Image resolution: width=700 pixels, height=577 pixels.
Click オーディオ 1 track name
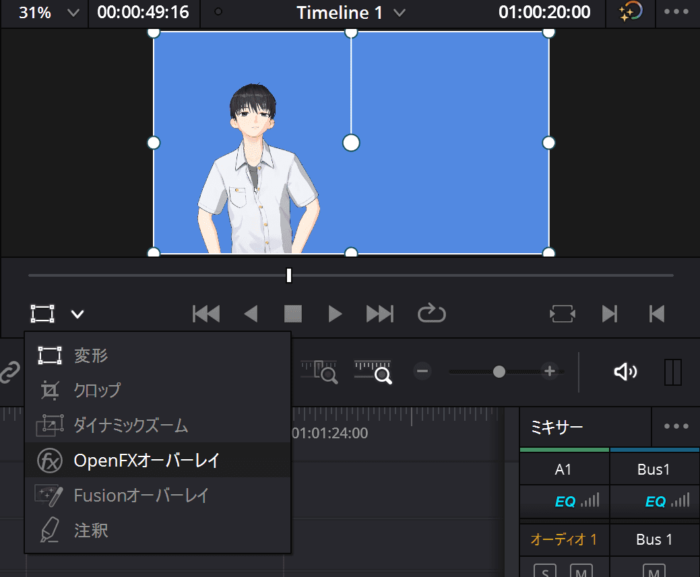tap(564, 539)
